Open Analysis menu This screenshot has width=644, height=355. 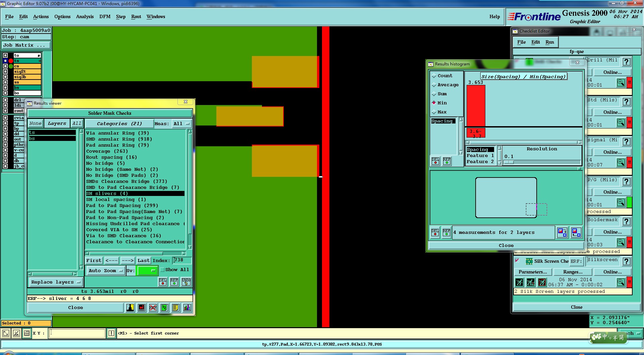click(85, 16)
